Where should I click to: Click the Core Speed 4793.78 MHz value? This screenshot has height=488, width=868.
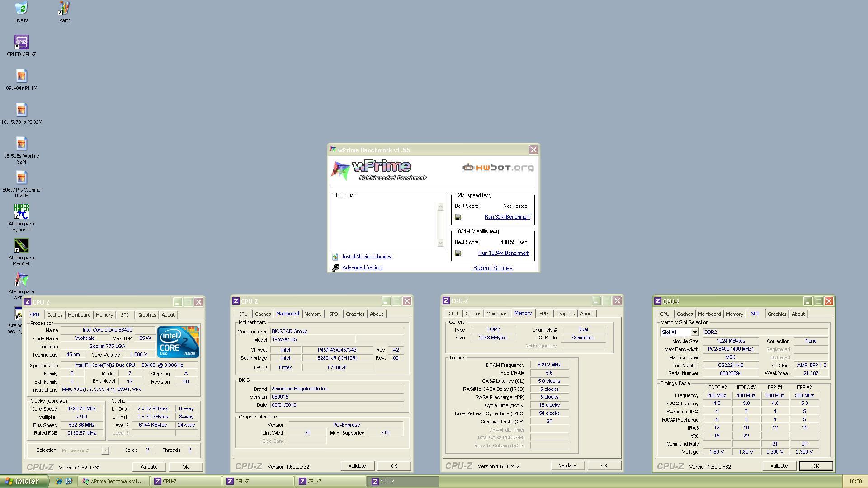[81, 409]
